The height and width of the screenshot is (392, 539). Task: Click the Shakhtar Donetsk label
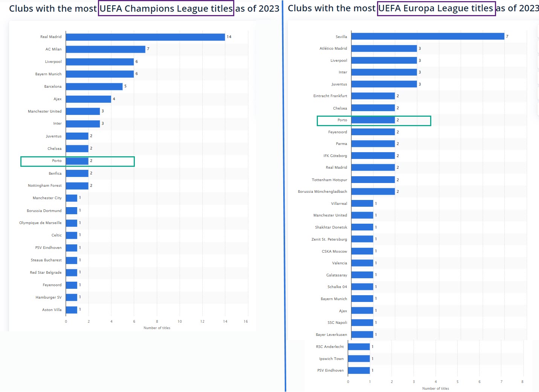(x=331, y=227)
